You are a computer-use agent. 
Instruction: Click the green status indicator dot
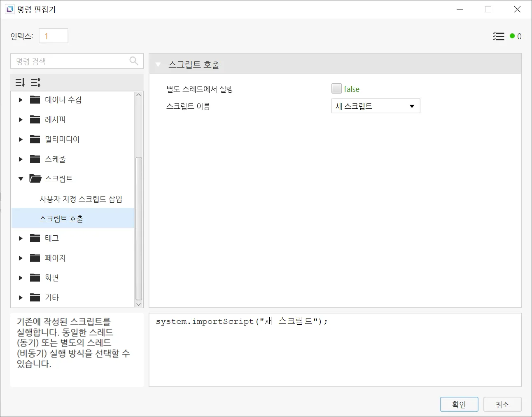(x=512, y=36)
